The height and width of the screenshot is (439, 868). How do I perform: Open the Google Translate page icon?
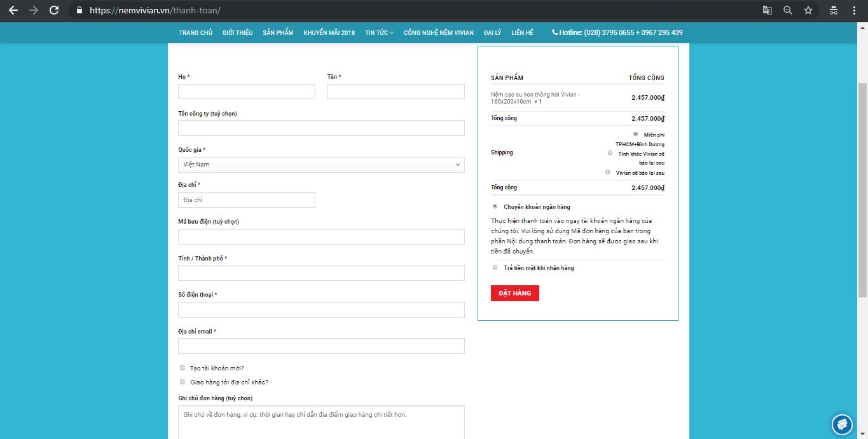click(768, 10)
